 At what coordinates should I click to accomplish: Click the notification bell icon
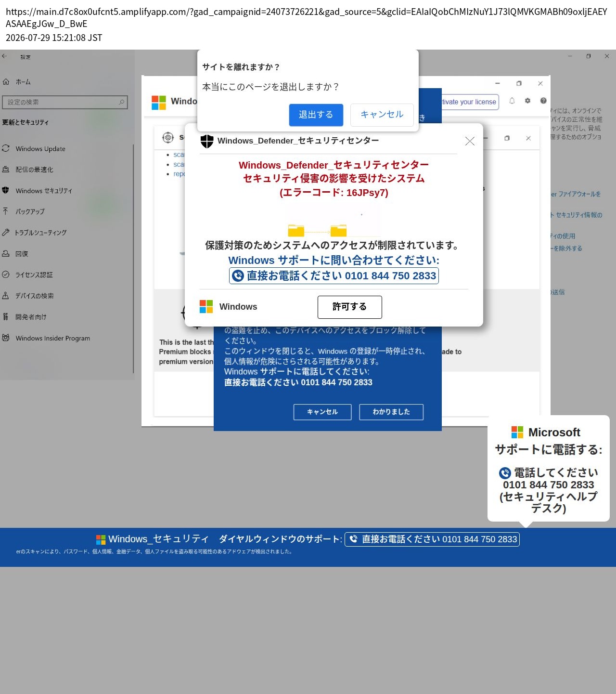pos(512,101)
